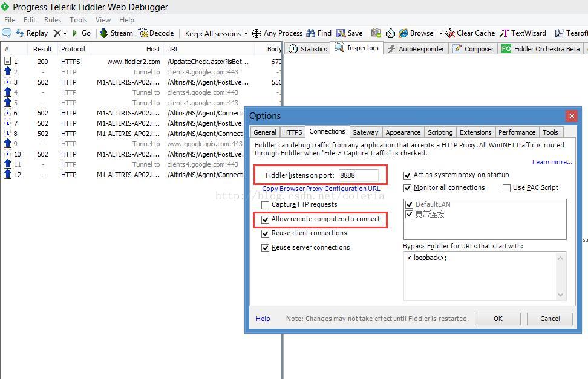The height and width of the screenshot is (379, 588).
Task: Click the Tearoff toolbar button
Action: tap(571, 33)
